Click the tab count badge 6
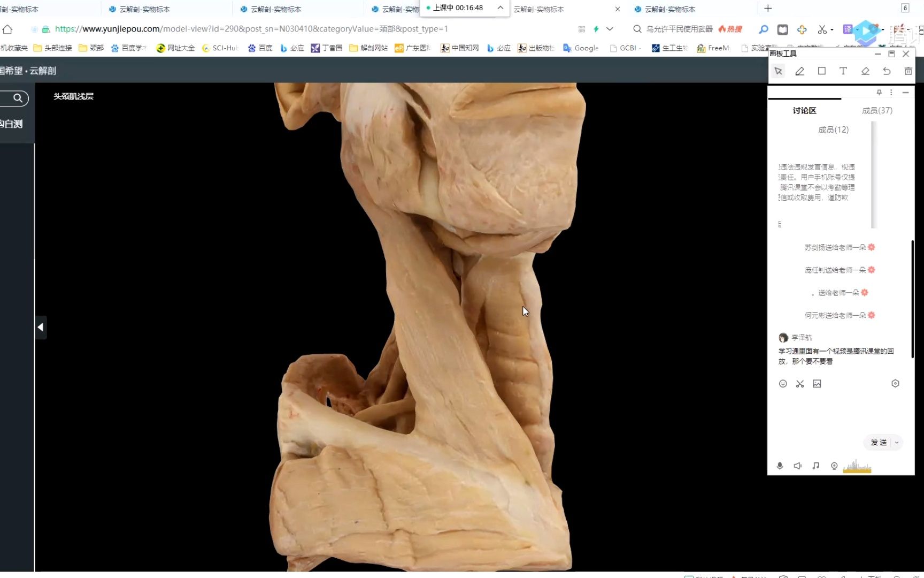The height and width of the screenshot is (578, 924). pyautogui.click(x=905, y=8)
